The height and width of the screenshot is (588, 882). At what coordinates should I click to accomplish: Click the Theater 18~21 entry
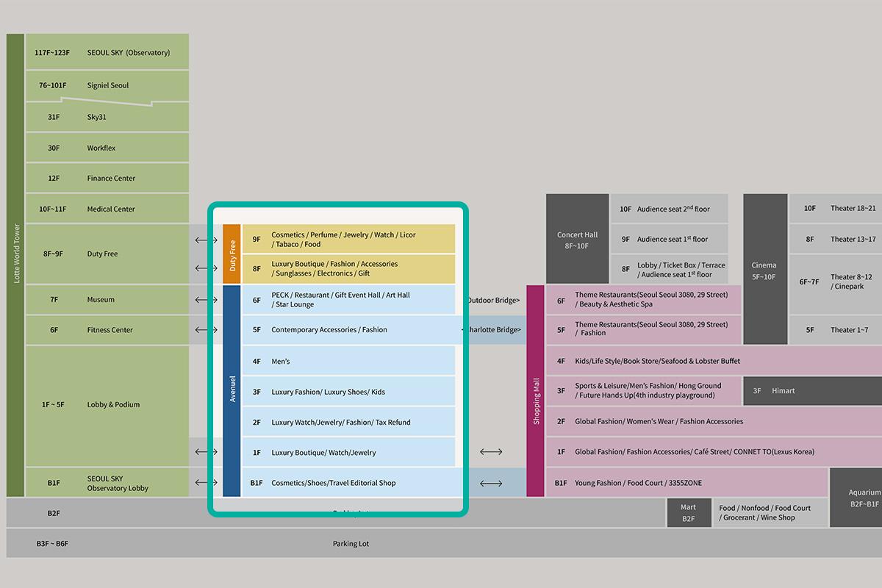click(853, 209)
